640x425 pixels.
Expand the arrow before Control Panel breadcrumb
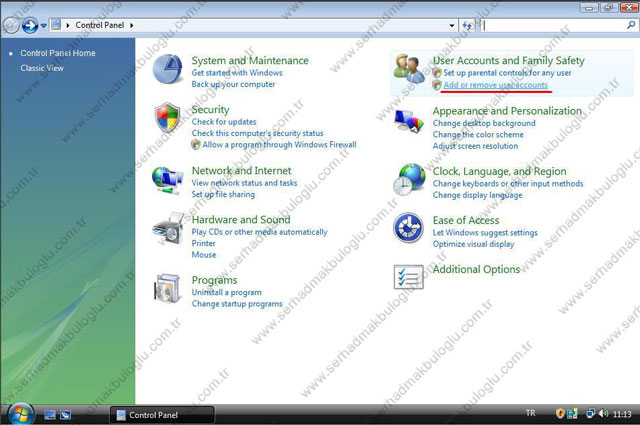click(68, 25)
